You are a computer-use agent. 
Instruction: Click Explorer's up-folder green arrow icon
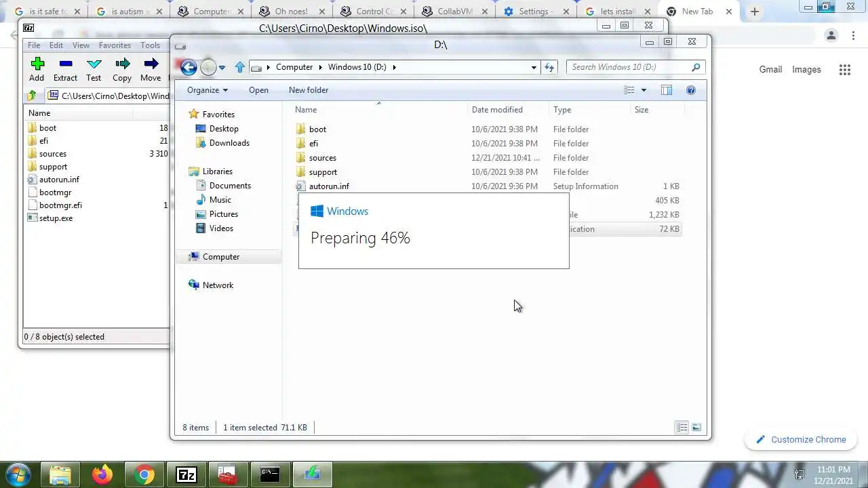coord(239,67)
